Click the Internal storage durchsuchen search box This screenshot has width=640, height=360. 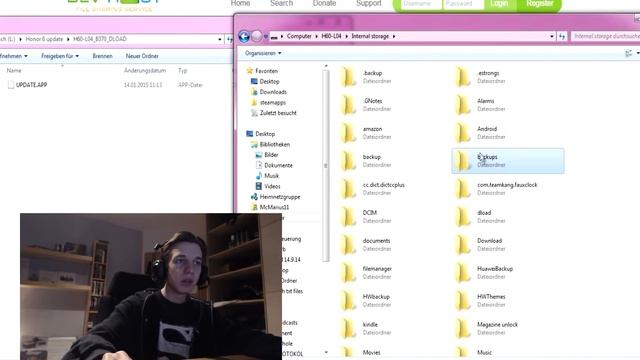pos(605,36)
